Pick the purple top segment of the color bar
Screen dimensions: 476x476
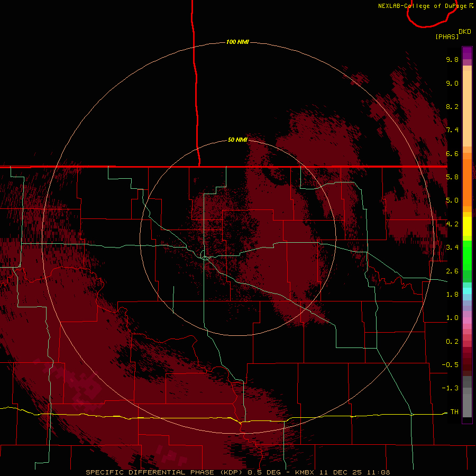pos(467,53)
